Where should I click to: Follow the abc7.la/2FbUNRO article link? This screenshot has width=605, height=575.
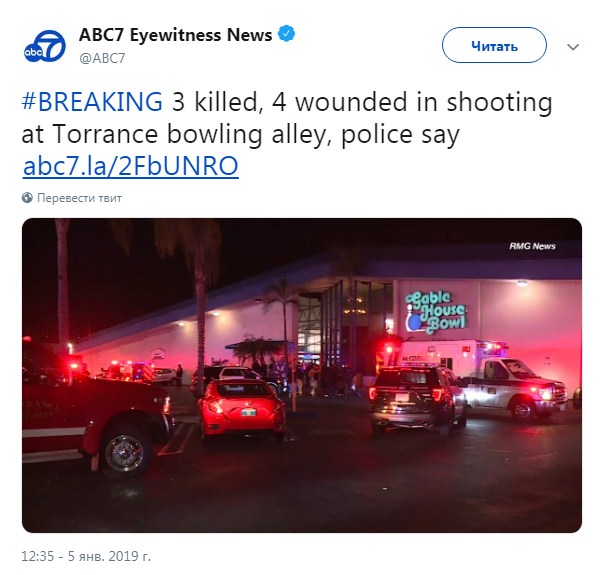pyautogui.click(x=130, y=166)
